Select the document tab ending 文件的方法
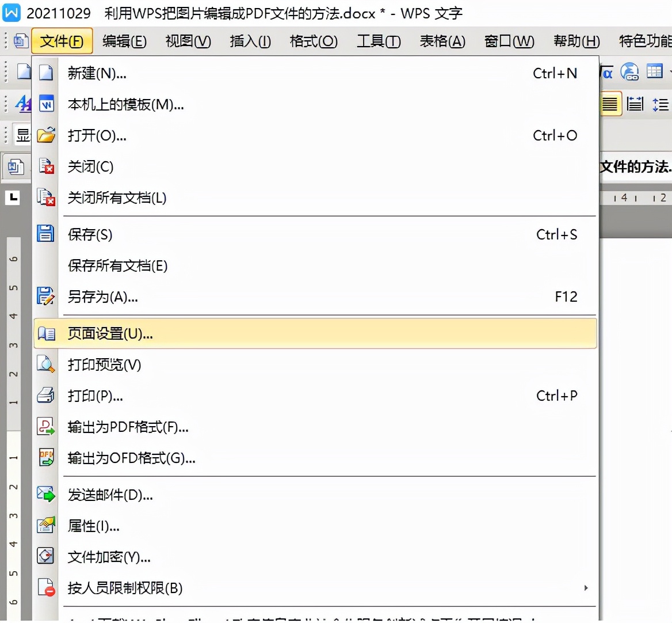 [636, 167]
